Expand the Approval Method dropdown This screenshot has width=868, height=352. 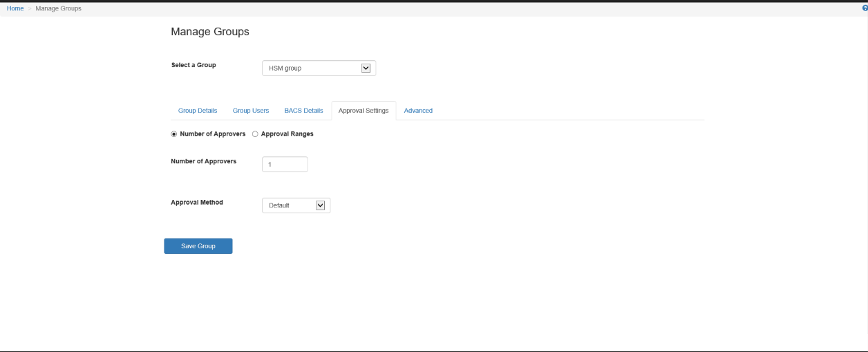296,205
